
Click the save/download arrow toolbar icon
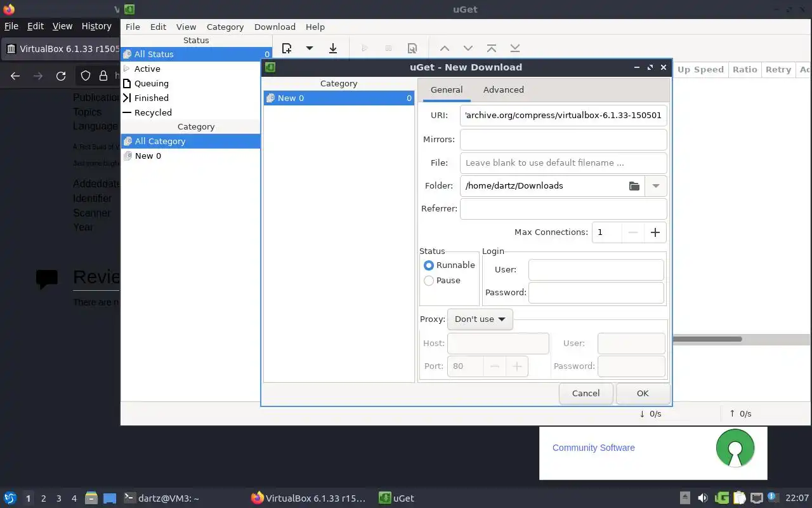[333, 48]
